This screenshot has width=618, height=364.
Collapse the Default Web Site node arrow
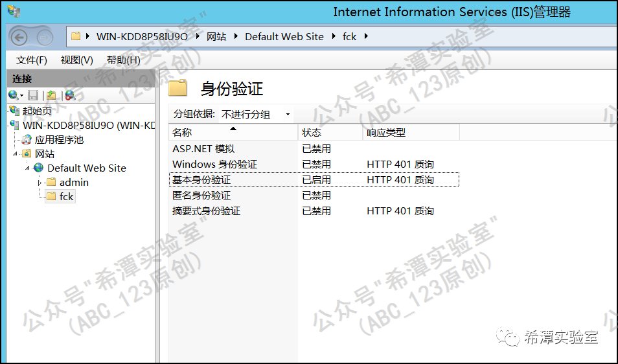pyautogui.click(x=28, y=168)
